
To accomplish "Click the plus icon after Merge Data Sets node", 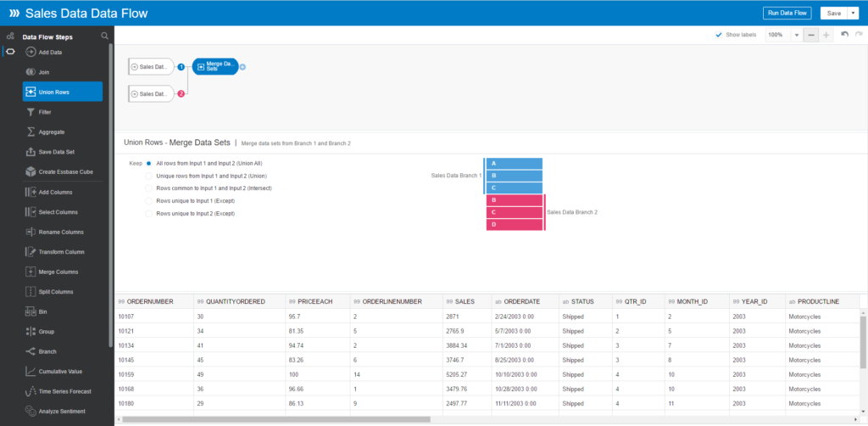I will (242, 67).
